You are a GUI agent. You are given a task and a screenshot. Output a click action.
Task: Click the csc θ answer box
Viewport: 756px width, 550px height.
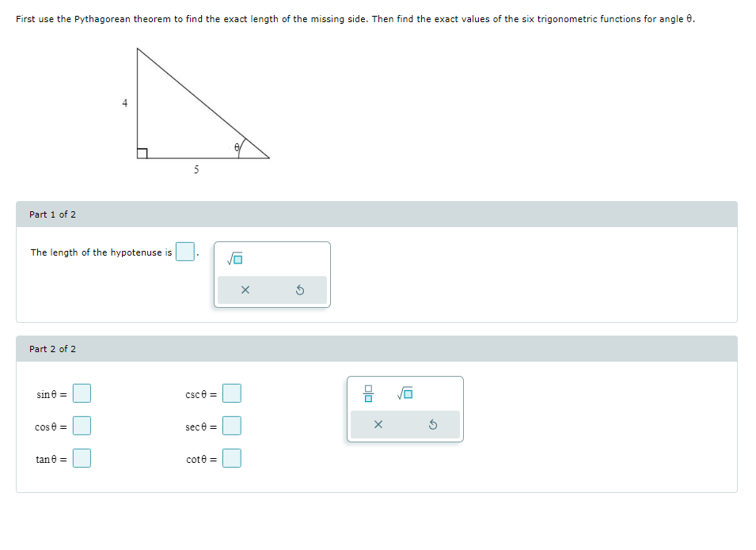tap(232, 393)
